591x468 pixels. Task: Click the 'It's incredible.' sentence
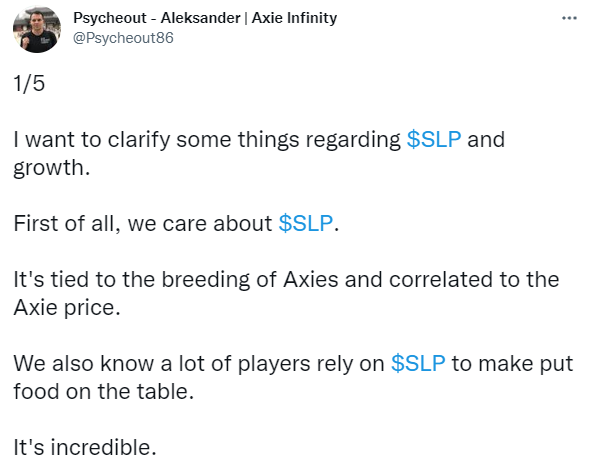coord(85,448)
